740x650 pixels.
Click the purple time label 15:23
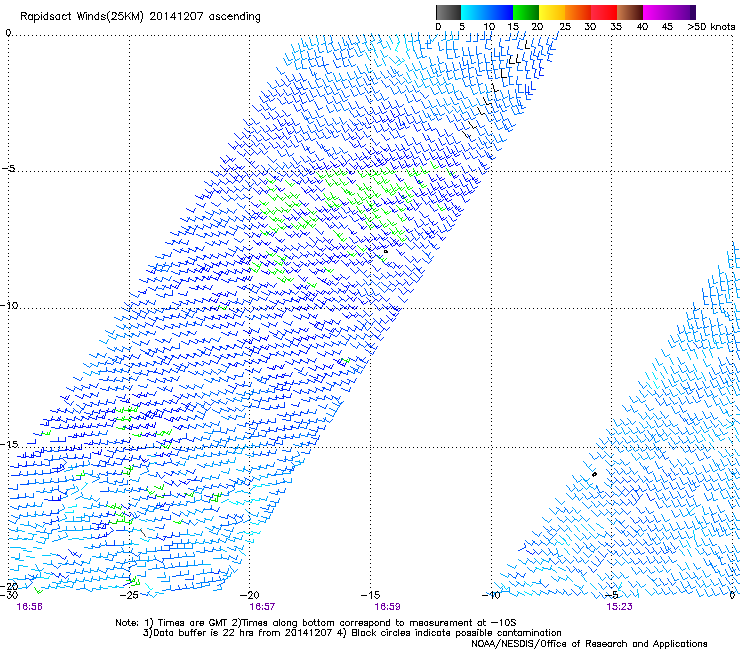(x=619, y=607)
